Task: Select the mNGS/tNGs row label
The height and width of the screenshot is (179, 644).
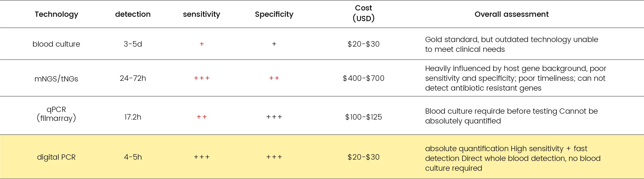Action: tap(56, 79)
